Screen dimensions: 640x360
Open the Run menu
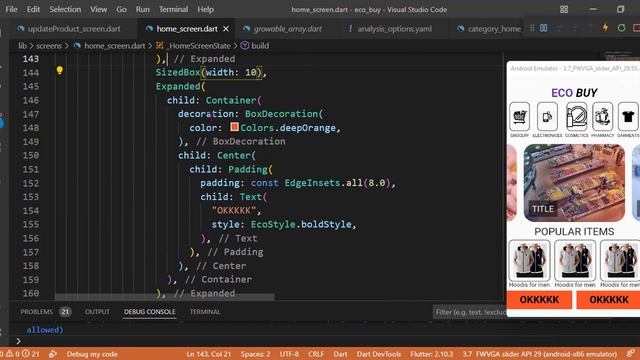(142, 9)
